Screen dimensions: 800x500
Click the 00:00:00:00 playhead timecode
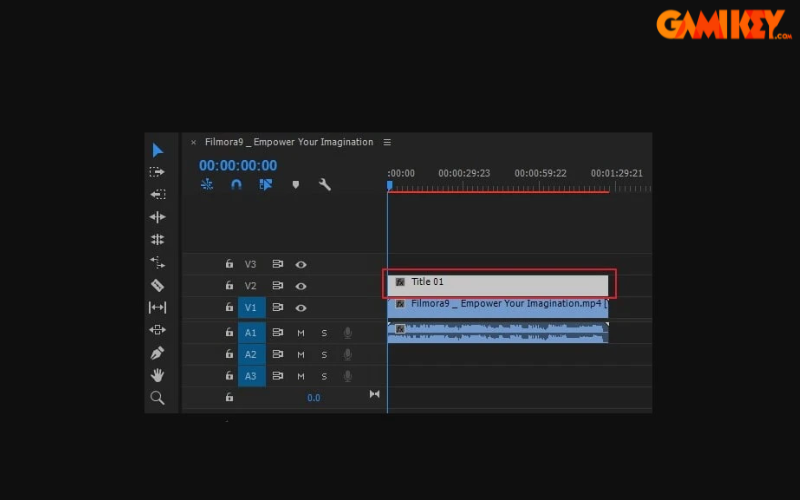coord(238,165)
